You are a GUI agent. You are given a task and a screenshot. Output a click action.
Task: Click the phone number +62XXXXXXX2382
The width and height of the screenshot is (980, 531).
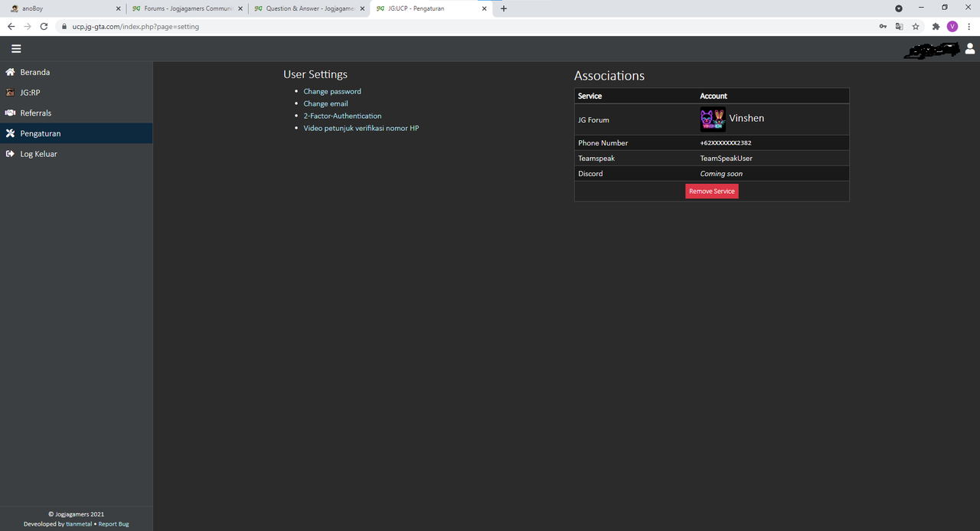pos(726,143)
